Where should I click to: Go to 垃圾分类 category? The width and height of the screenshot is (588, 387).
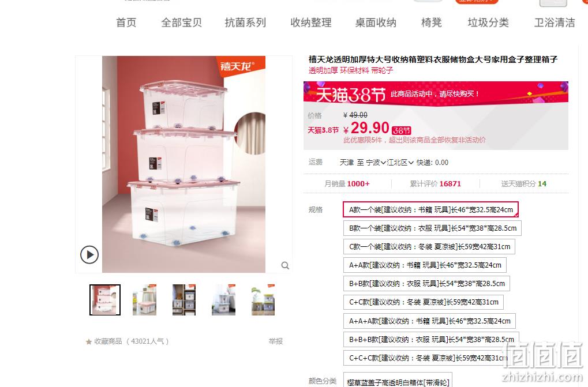coord(488,22)
